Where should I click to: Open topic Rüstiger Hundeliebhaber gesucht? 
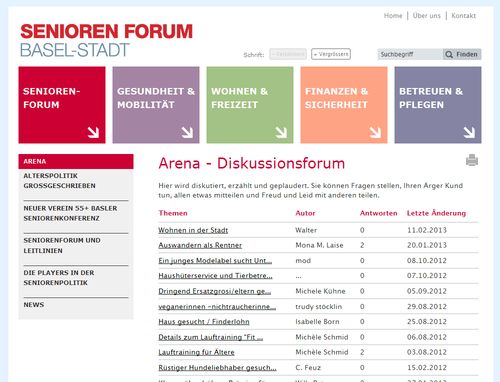pos(217,367)
